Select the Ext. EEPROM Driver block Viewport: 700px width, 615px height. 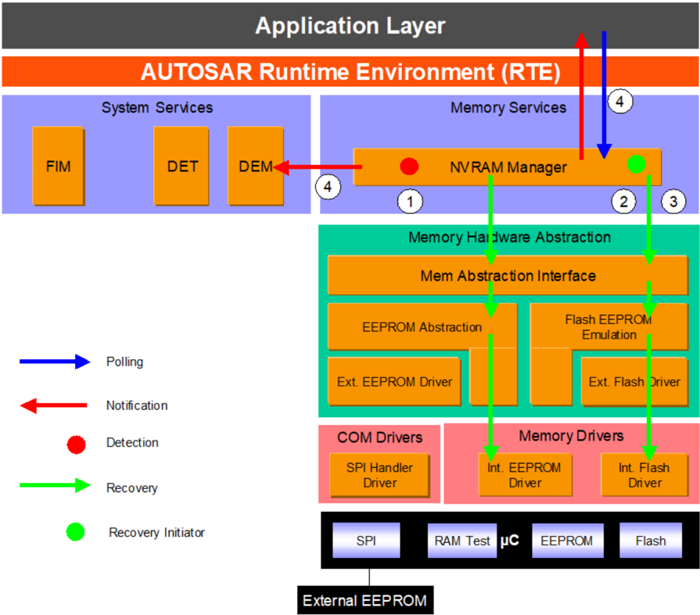pyautogui.click(x=394, y=382)
